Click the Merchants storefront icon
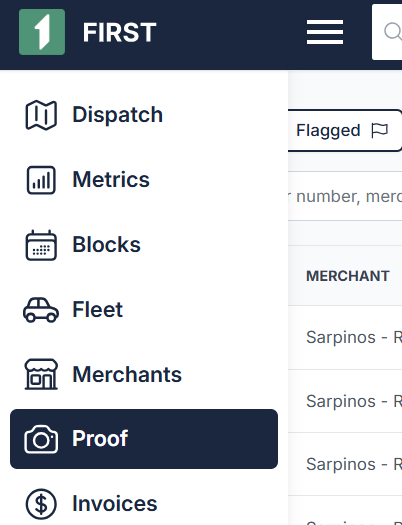Screen dimensions: 402x525 coord(41,374)
